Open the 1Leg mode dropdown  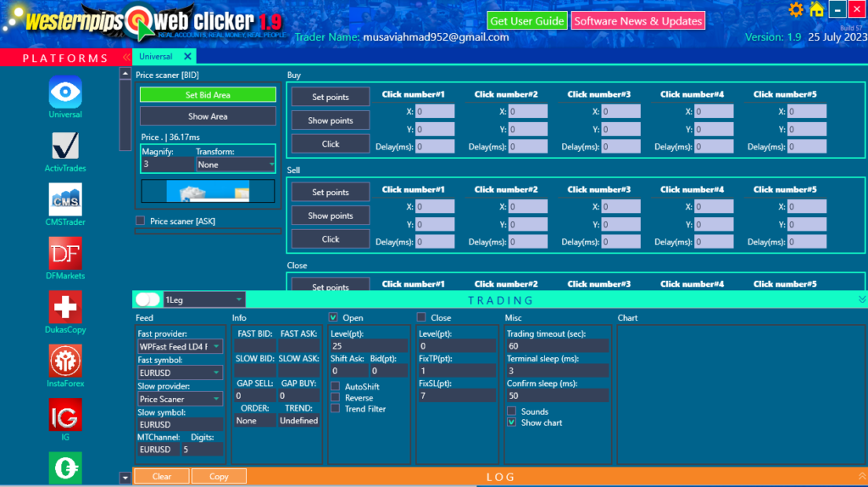[x=203, y=299]
